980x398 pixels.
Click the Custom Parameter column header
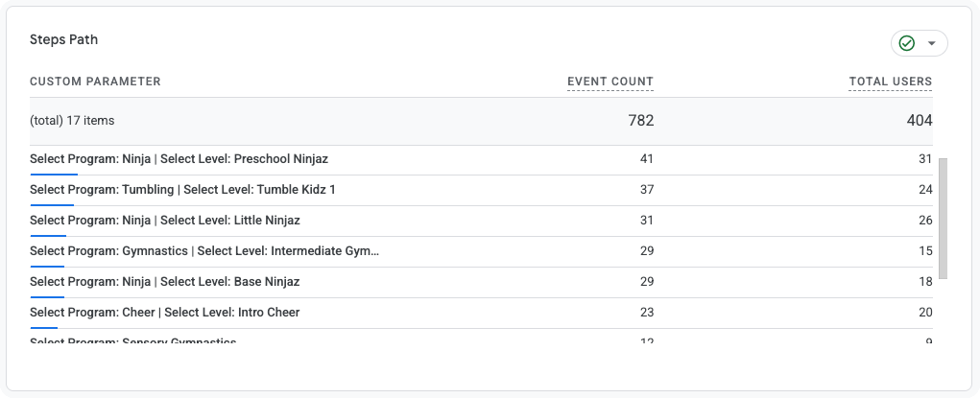pos(95,82)
